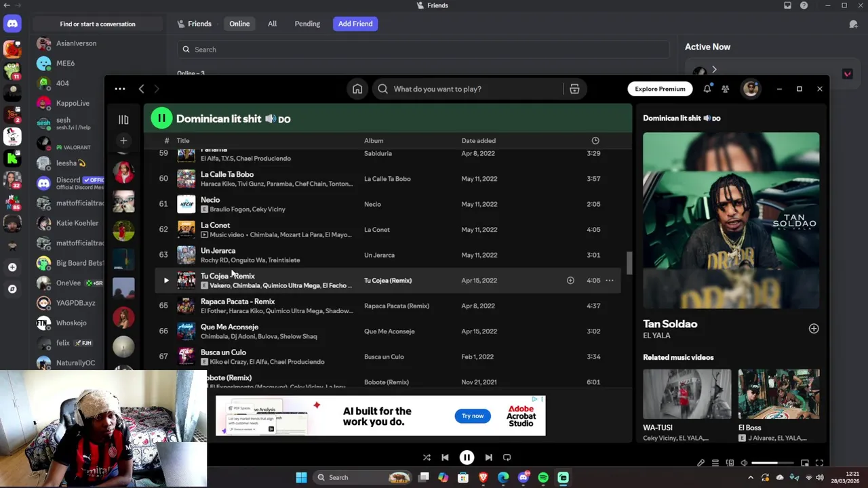
Task: Skip to the next track
Action: pos(488,457)
